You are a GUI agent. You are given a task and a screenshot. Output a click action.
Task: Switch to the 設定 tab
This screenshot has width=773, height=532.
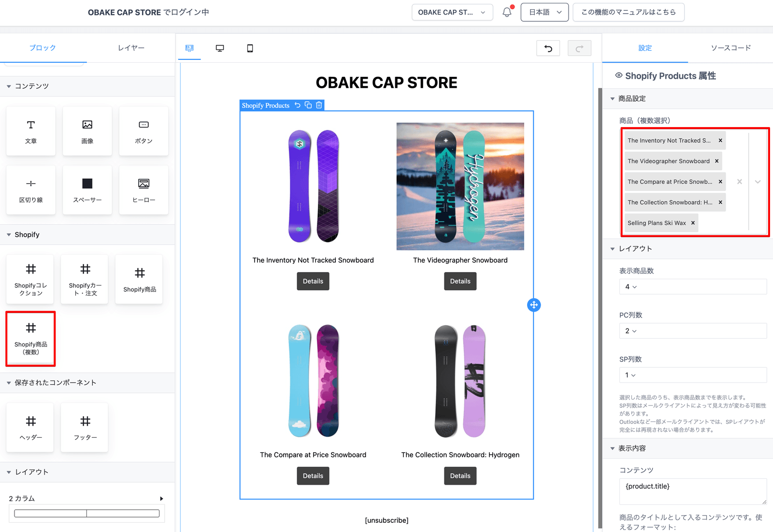click(645, 48)
